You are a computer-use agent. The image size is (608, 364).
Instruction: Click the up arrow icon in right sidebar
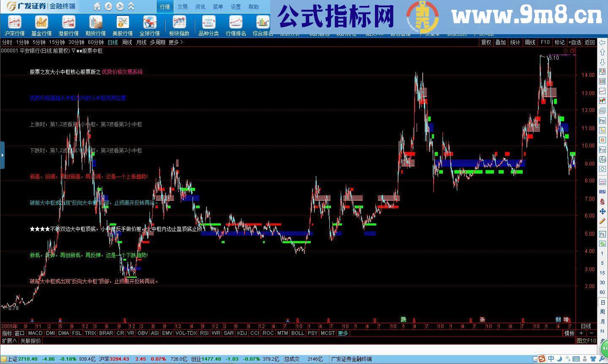tap(603, 52)
